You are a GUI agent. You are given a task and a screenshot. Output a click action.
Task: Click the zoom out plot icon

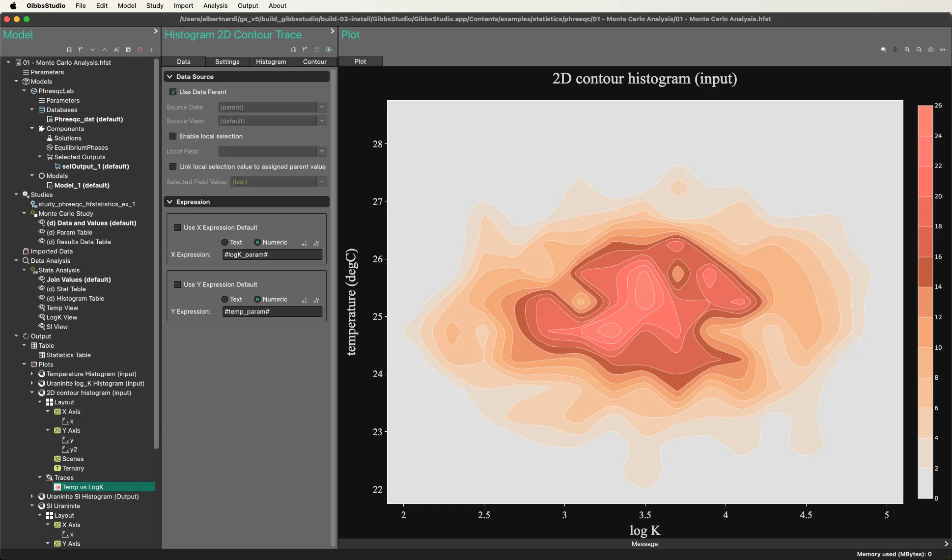click(x=919, y=50)
